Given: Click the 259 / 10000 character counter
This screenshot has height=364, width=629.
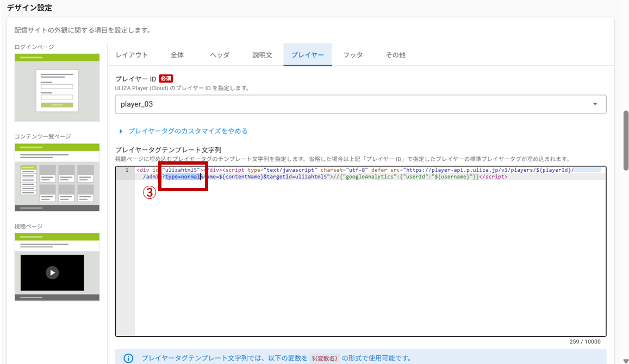Looking at the screenshot, I should click(x=585, y=342).
